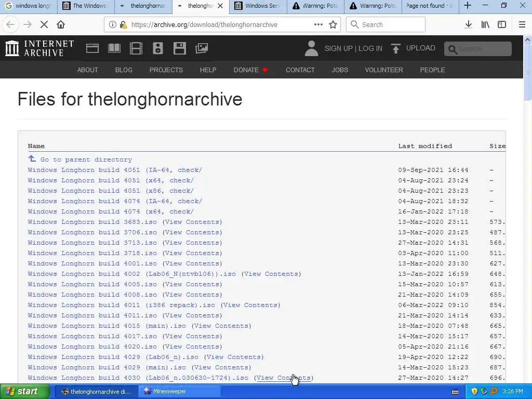Switch to 'Page not found' tab
The width and height of the screenshot is (532, 399).
(x=430, y=6)
